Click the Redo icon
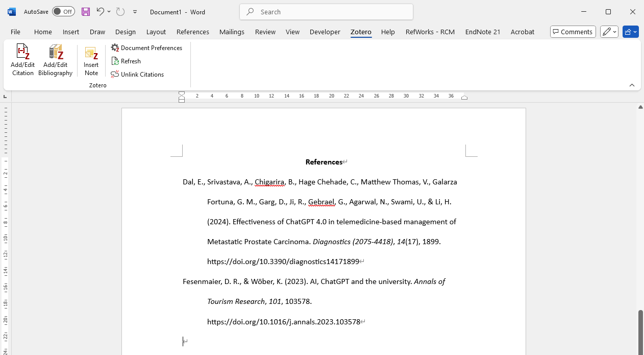The width and height of the screenshot is (644, 355). [x=120, y=12]
